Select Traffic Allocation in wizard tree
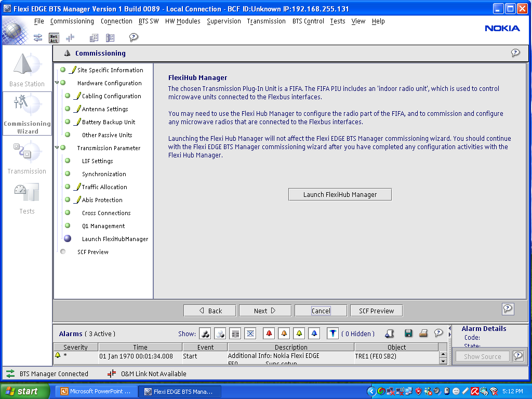Image resolution: width=532 pixels, height=399 pixels. pos(104,187)
